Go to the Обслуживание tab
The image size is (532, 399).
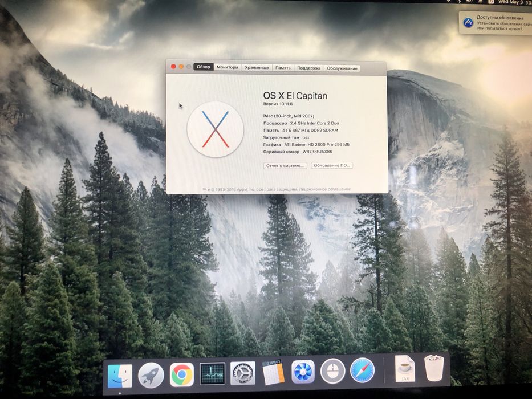[342, 68]
